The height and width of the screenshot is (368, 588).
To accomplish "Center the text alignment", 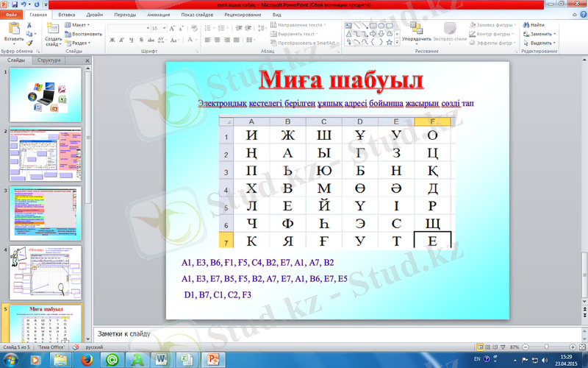I will 217,40.
